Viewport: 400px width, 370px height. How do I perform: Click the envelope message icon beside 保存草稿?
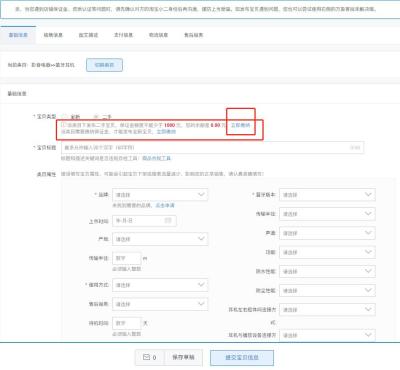click(146, 357)
